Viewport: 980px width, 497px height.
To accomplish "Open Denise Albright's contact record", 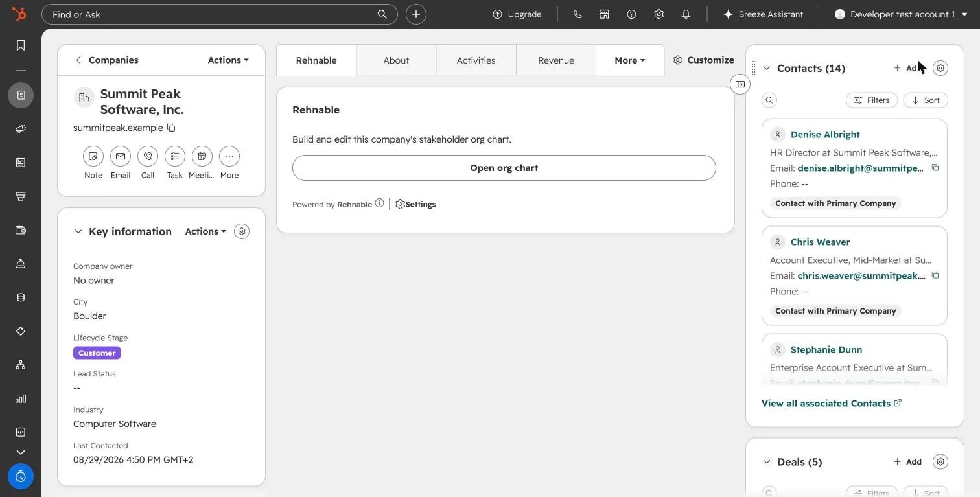I will (825, 135).
